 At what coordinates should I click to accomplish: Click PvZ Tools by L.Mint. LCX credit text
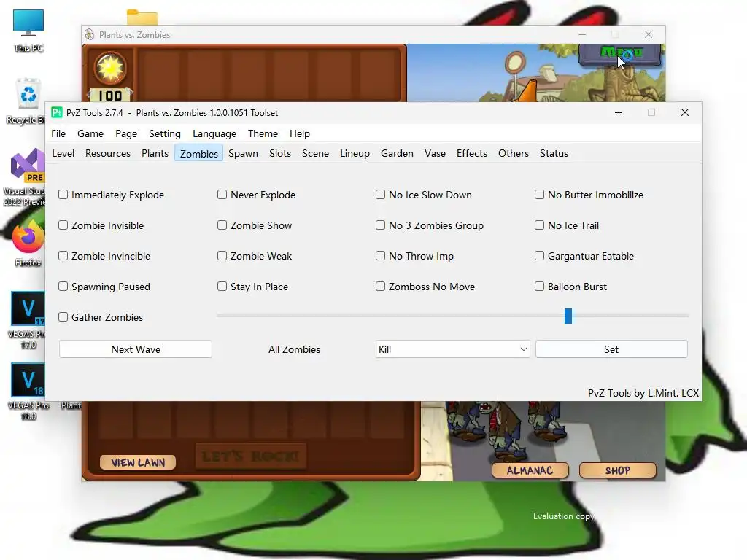tap(643, 393)
